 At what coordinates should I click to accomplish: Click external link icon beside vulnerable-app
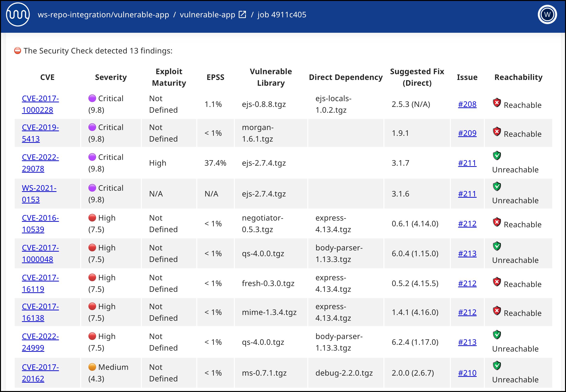coord(242,15)
